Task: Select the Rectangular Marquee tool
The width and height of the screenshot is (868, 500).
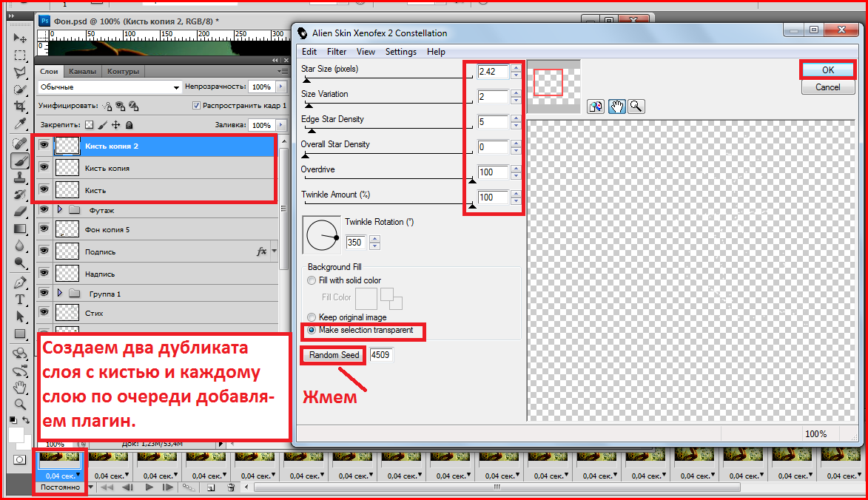Action: pyautogui.click(x=20, y=55)
